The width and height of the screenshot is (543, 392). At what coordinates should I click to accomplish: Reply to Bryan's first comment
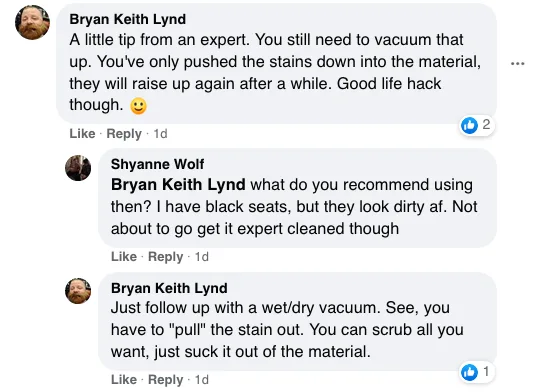pyautogui.click(x=124, y=134)
